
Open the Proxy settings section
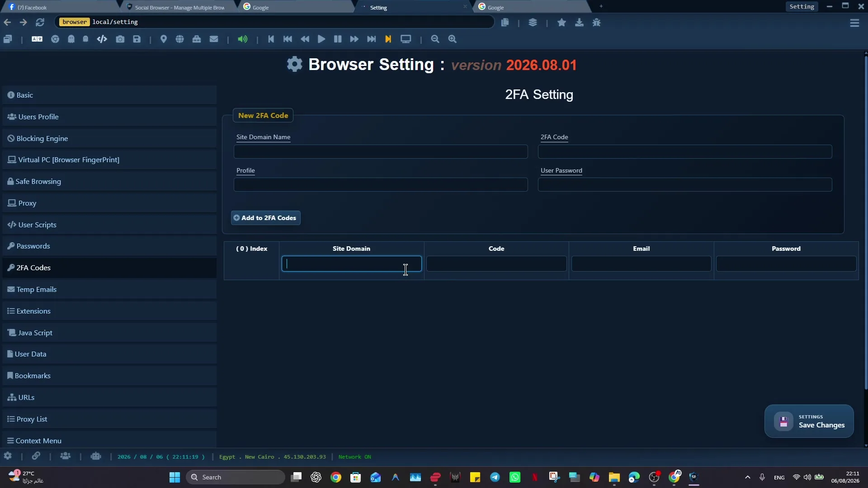[109, 203]
